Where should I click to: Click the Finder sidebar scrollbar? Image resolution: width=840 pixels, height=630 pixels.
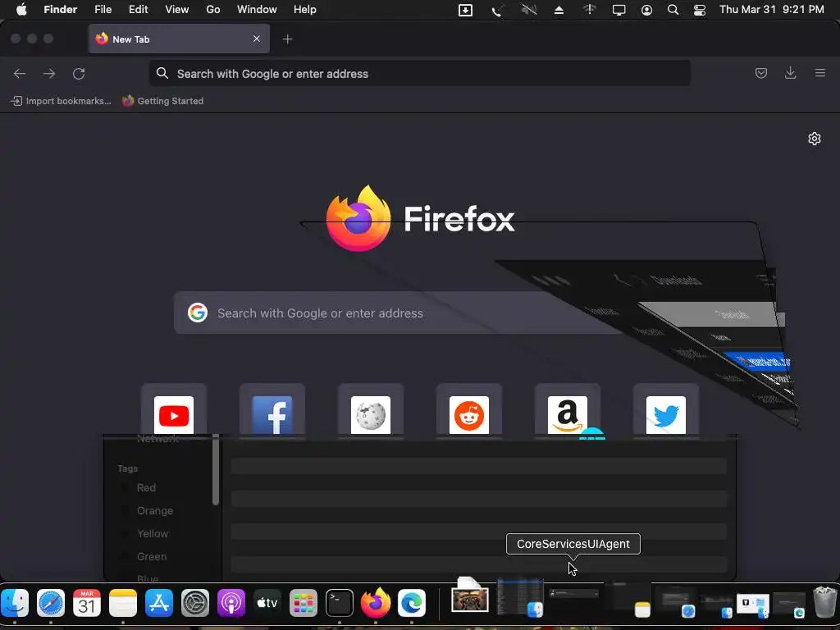click(216, 470)
